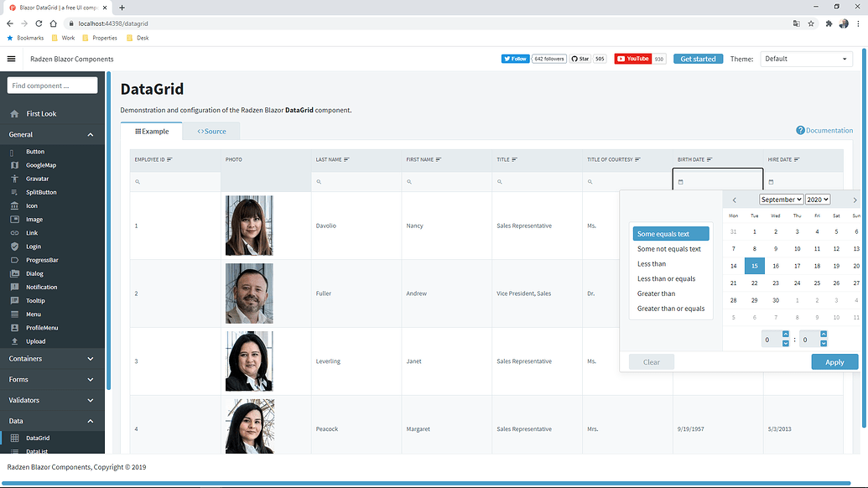Choose 'Less than' filter operator
Image resolution: width=868 pixels, height=488 pixels.
671,264
